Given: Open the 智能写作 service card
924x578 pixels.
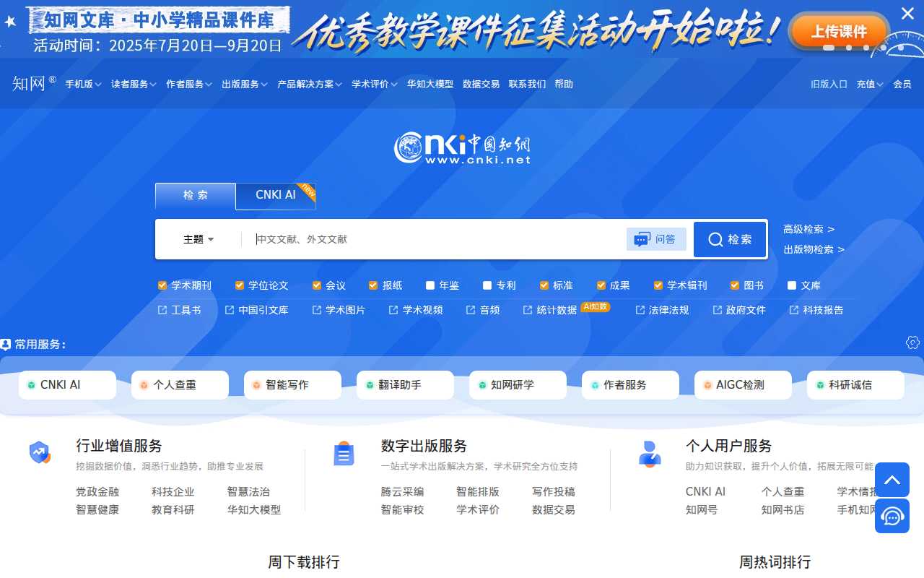Looking at the screenshot, I should pyautogui.click(x=292, y=385).
